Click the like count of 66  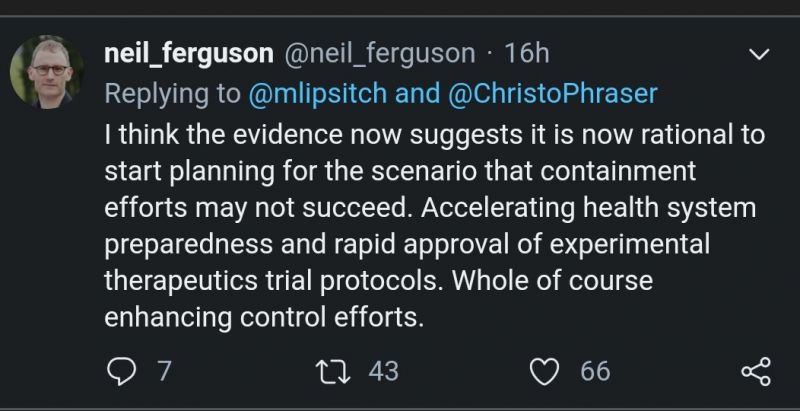[595, 372]
